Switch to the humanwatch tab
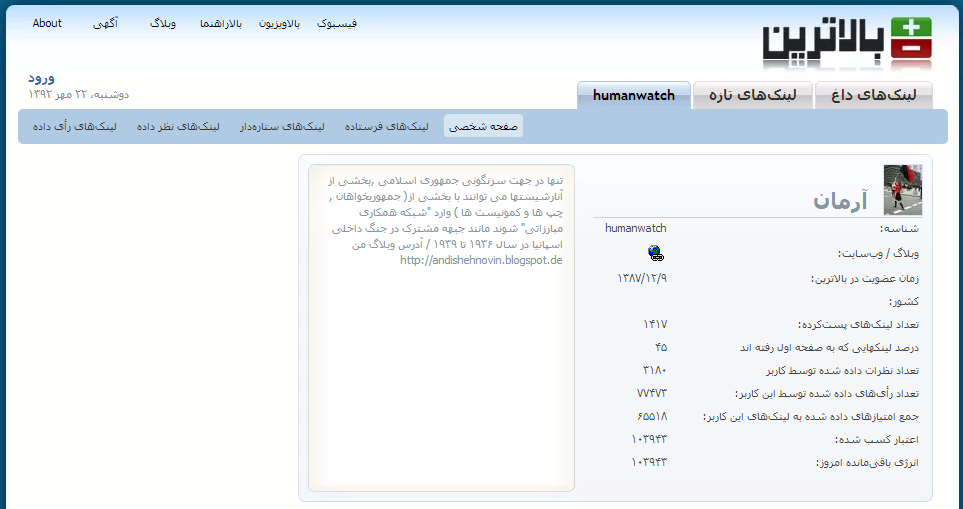Image resolution: width=963 pixels, height=509 pixels. [633, 96]
